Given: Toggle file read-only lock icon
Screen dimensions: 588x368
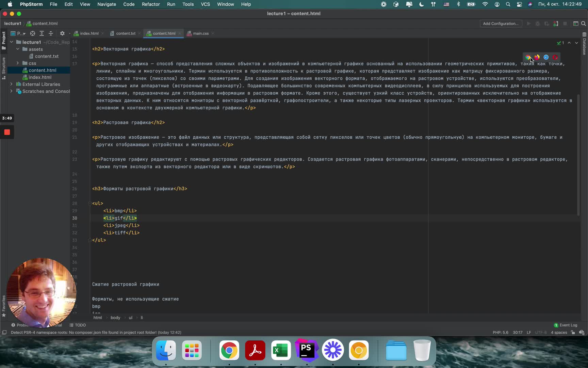Looking at the screenshot, I should click(x=573, y=333).
